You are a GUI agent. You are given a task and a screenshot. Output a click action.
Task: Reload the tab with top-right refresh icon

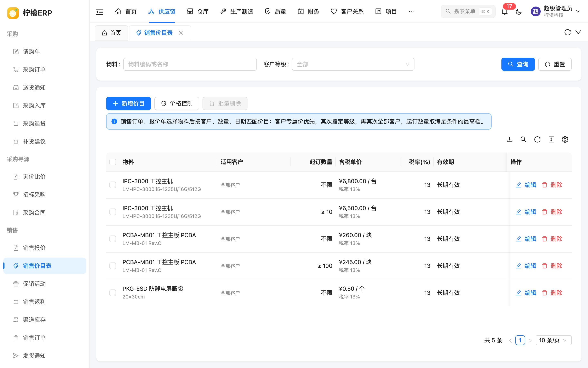[567, 32]
